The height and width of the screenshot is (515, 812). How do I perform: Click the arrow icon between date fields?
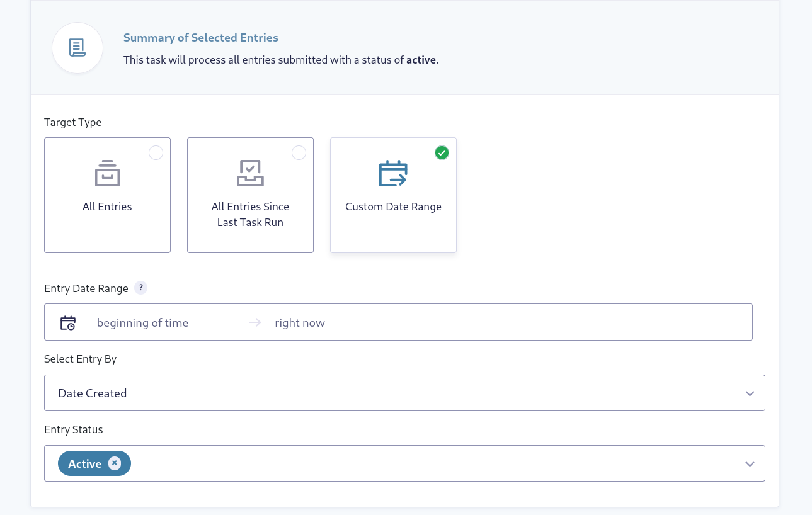254,322
